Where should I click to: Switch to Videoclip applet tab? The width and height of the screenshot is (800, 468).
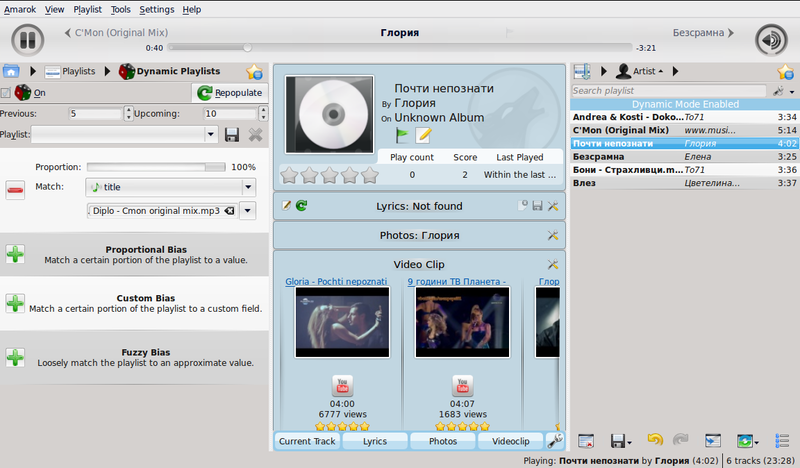(x=511, y=441)
